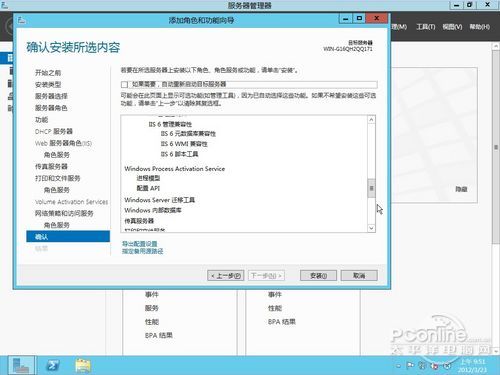This screenshot has height=375, width=500.
Task: Select Windows 内部数据库 entry
Action: (153, 210)
